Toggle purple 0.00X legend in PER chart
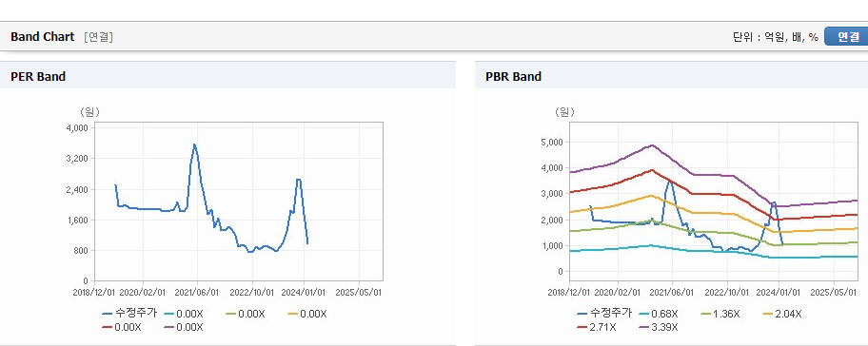Image resolution: width=868 pixels, height=346 pixels. pos(185,327)
